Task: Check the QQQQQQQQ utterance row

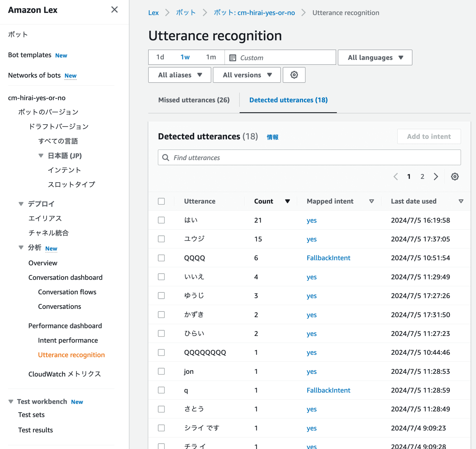Action: [x=161, y=352]
